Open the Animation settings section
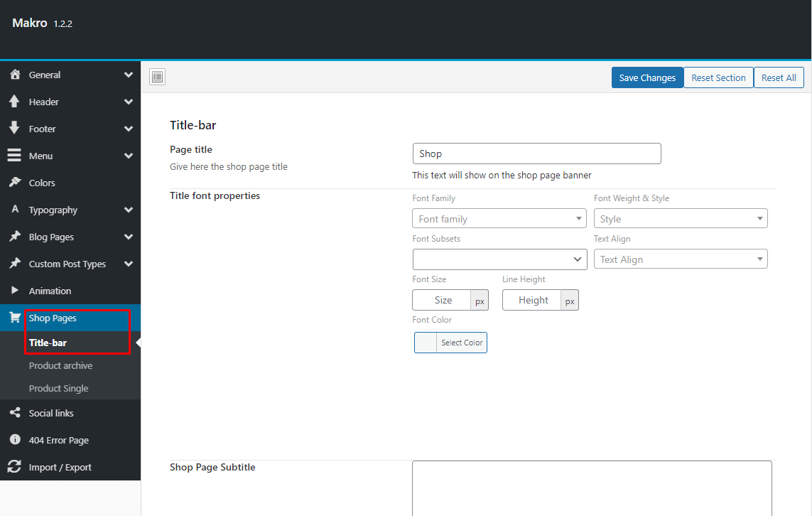This screenshot has width=812, height=516. click(70, 291)
